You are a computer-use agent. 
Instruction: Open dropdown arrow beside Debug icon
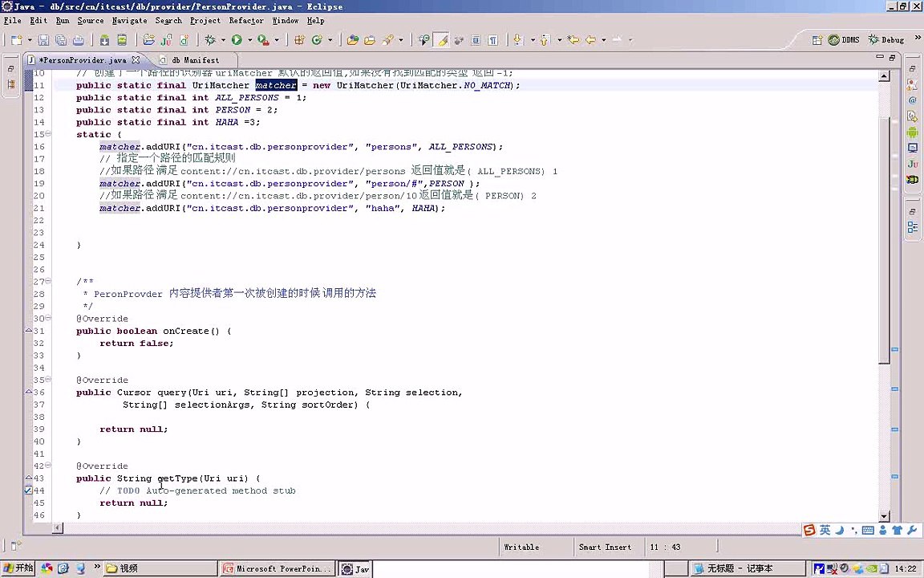pyautogui.click(x=223, y=40)
